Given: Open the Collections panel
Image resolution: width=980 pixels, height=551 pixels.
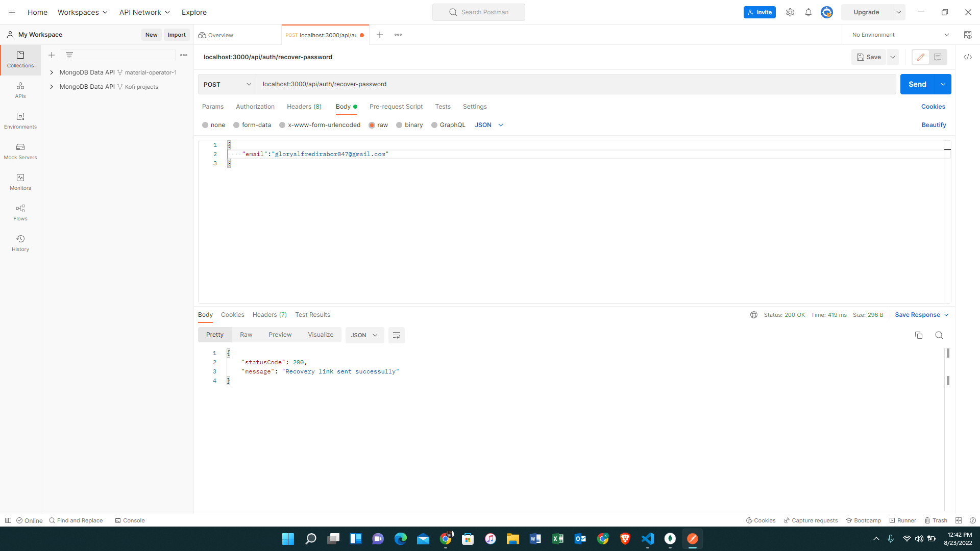Looking at the screenshot, I should click(x=20, y=60).
